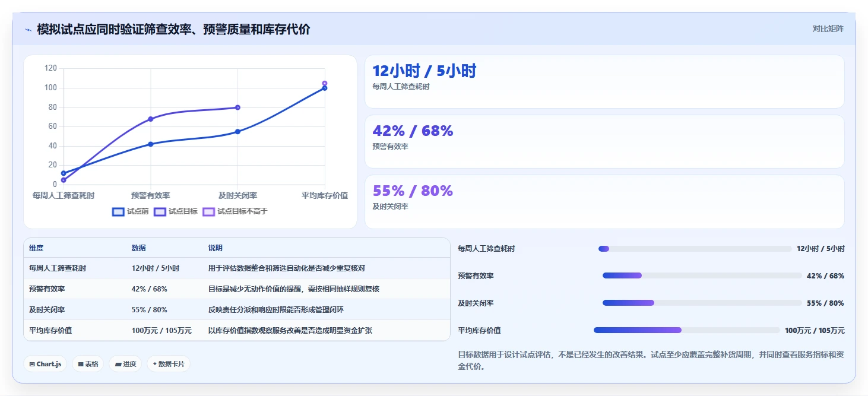Click table cell 55% / 80%
This screenshot has width=868, height=396.
click(x=149, y=310)
